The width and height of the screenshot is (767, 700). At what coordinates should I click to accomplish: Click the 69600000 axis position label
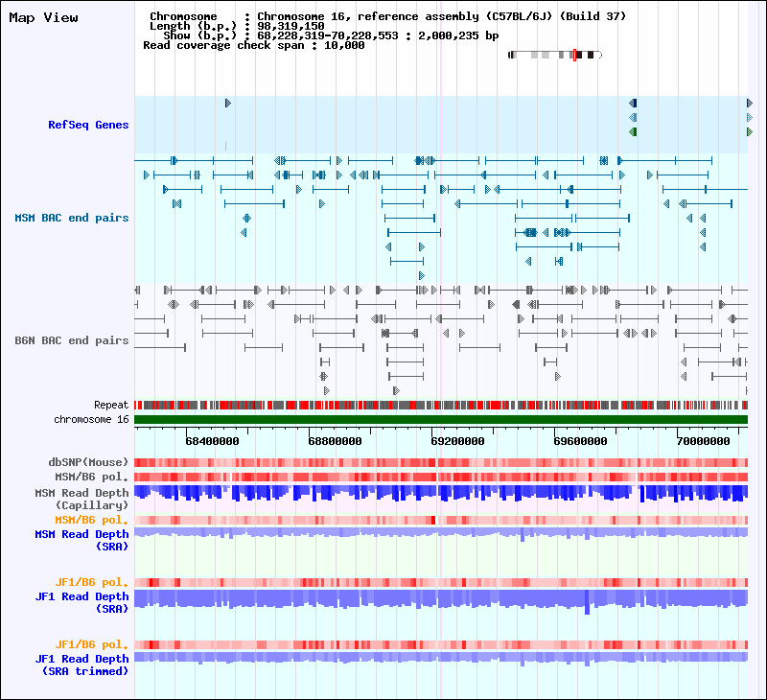click(x=581, y=441)
